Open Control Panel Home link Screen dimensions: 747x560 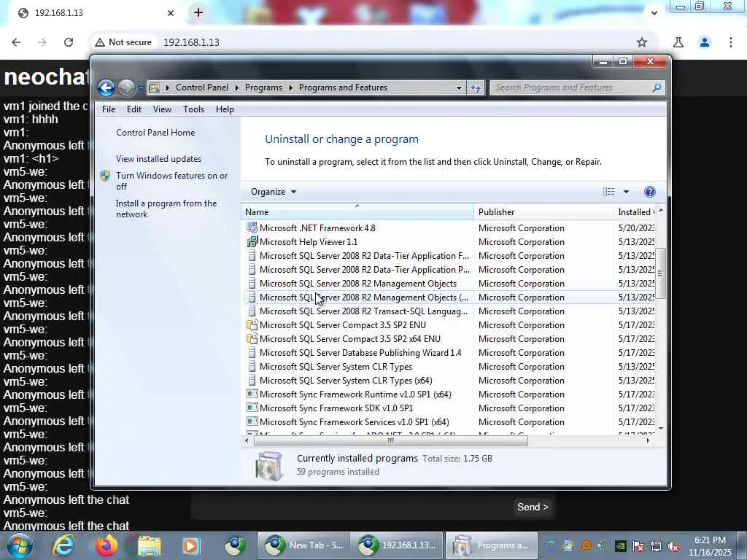coord(155,133)
